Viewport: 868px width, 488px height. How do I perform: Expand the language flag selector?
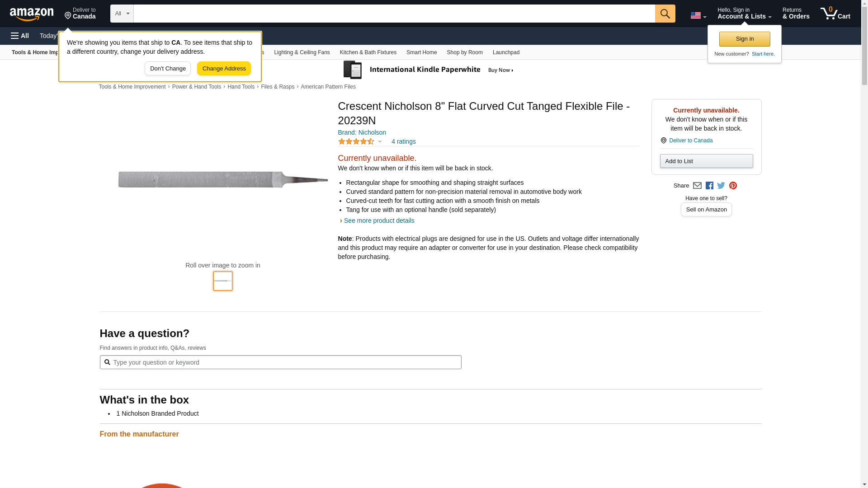[x=698, y=15]
